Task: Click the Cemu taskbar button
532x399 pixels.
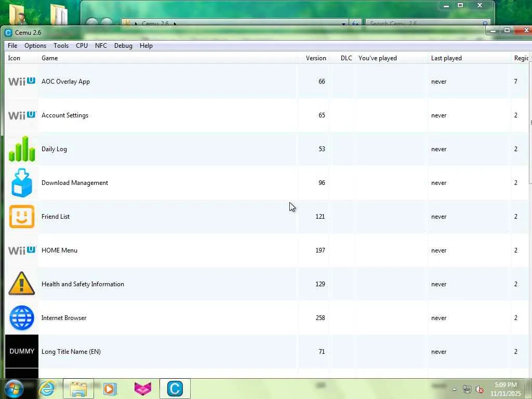Action: pyautogui.click(x=175, y=389)
